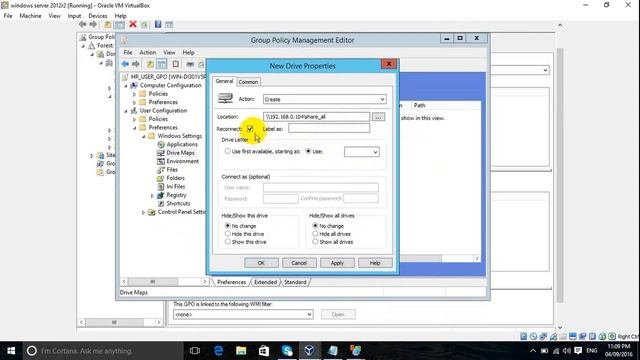Click the blue Help book icon in the Group Policy Management toolbar
The height and width of the screenshot is (360, 640).
coord(158,24)
